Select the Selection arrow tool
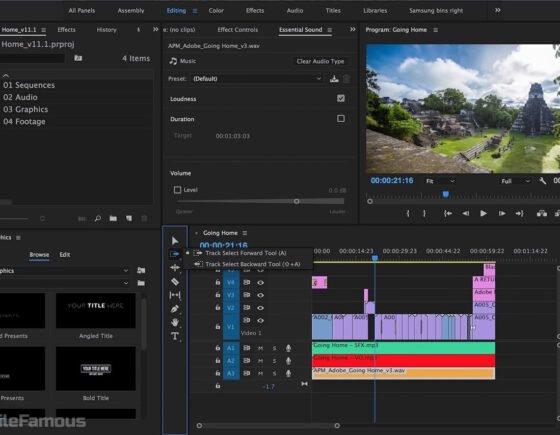560x435 pixels. 175,240
